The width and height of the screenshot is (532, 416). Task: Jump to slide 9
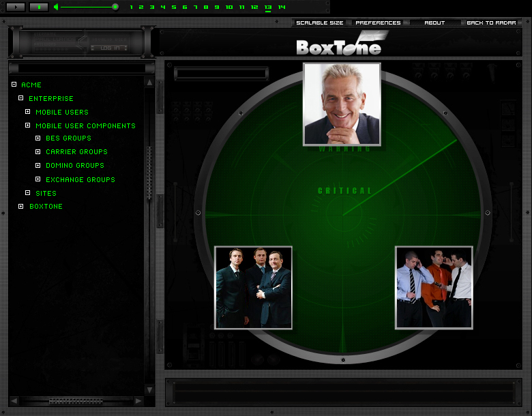[x=217, y=7]
